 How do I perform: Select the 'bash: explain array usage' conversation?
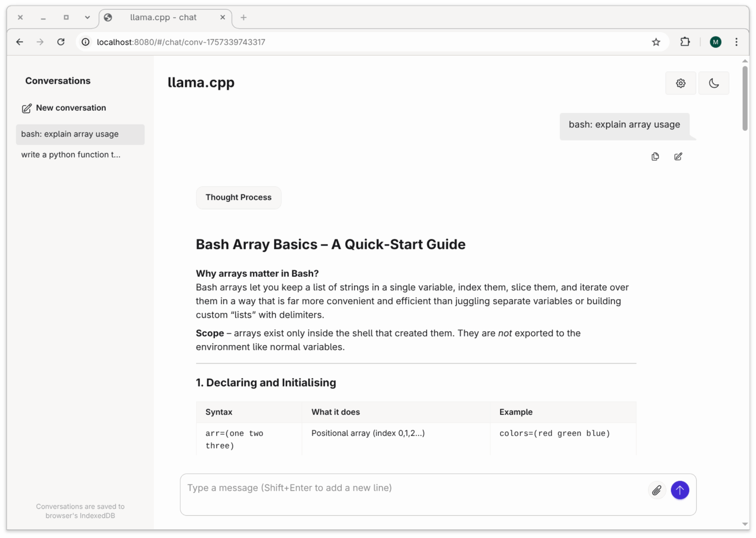click(x=80, y=134)
